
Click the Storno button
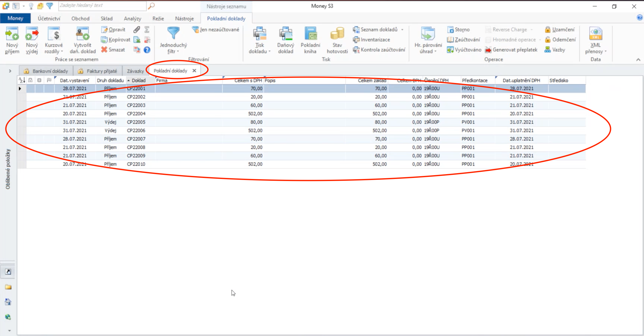click(459, 30)
